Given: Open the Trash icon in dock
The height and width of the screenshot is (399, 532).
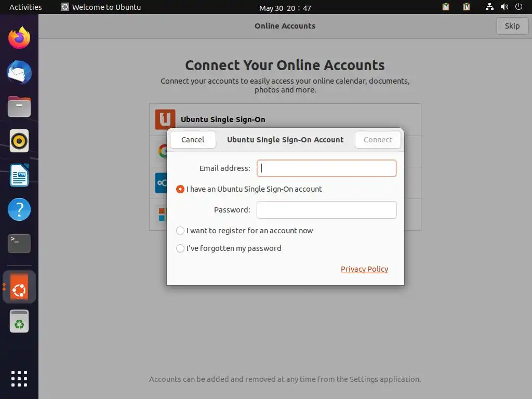Looking at the screenshot, I should [19, 321].
